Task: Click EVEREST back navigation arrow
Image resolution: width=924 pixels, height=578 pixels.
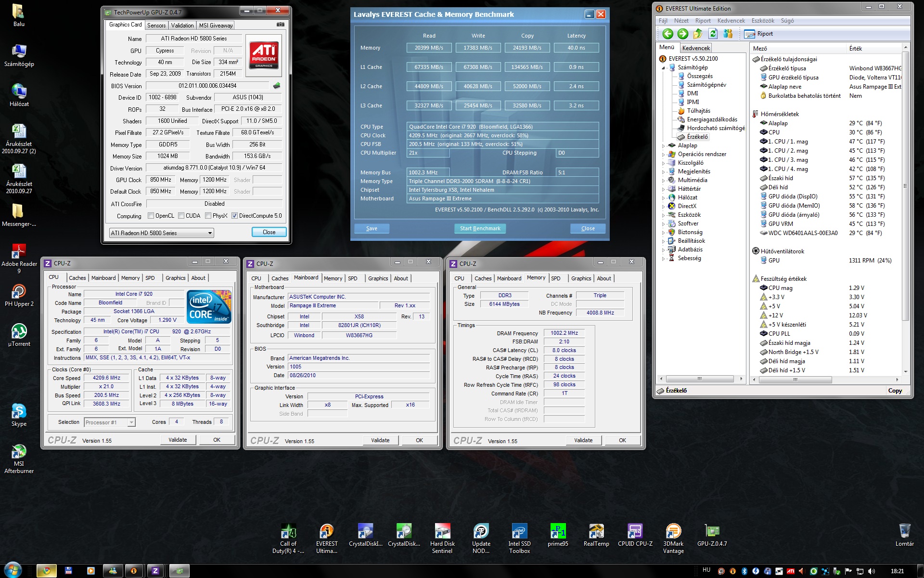Action: 667,34
